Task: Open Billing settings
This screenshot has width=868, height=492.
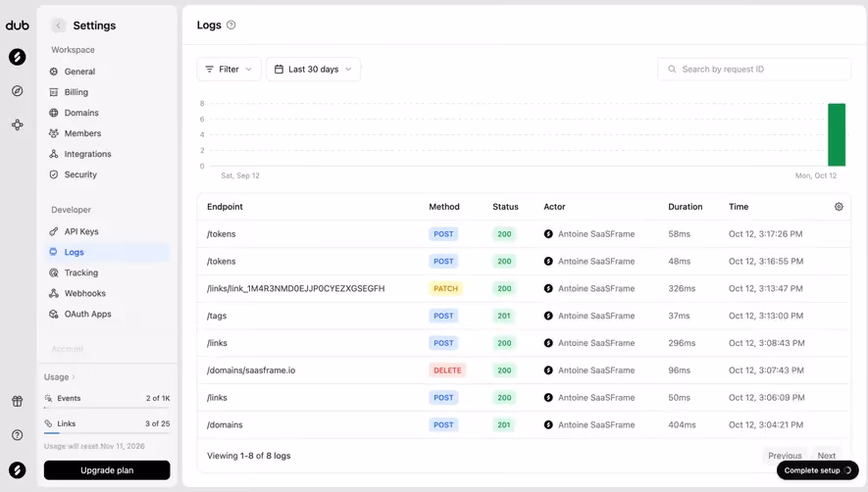Action: click(x=107, y=92)
